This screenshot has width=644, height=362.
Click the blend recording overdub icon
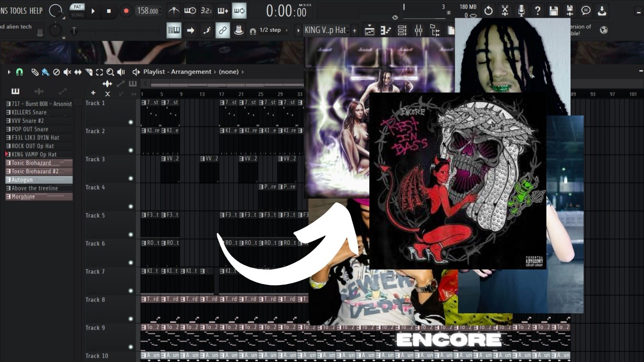pyautogui.click(x=222, y=11)
